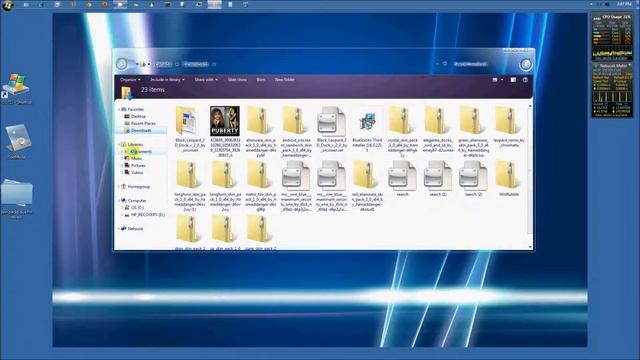This screenshot has width=640, height=360.
Task: Select Libraries in the navigation pane
Action: coord(135,144)
